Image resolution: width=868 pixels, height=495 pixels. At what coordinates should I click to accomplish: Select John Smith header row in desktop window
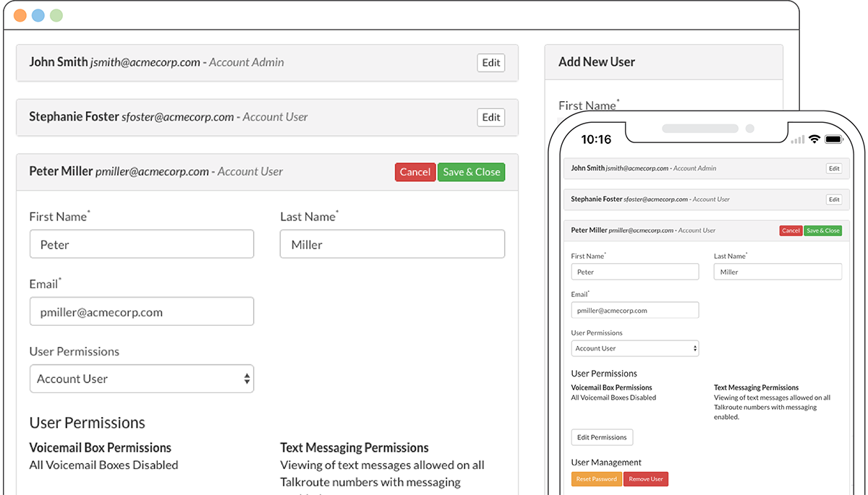coord(268,63)
